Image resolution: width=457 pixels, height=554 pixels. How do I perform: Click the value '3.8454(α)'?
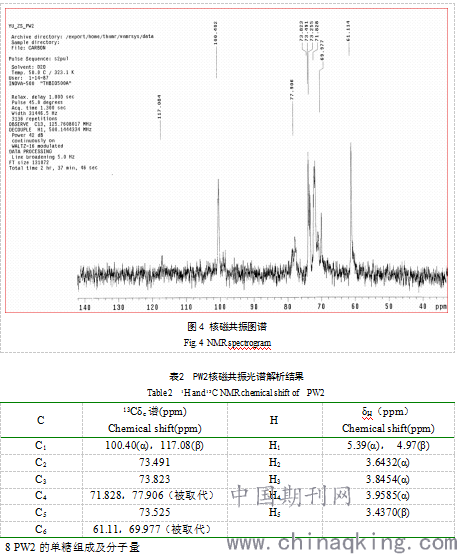click(x=388, y=479)
